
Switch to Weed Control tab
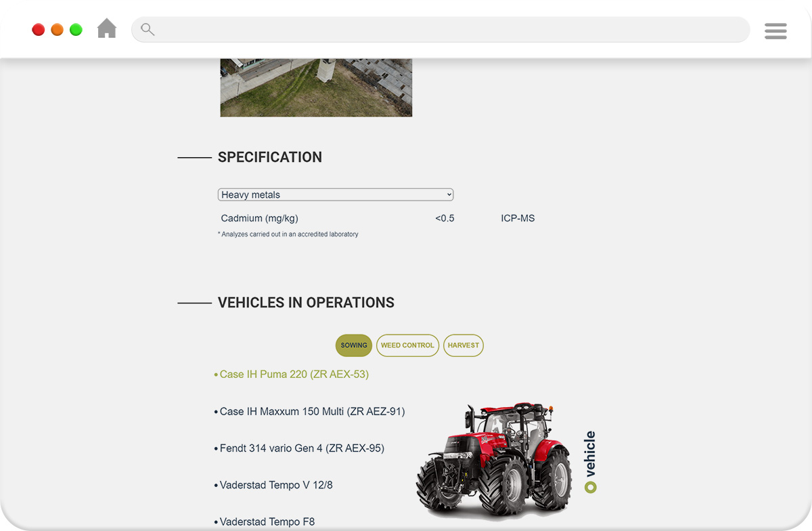point(407,345)
